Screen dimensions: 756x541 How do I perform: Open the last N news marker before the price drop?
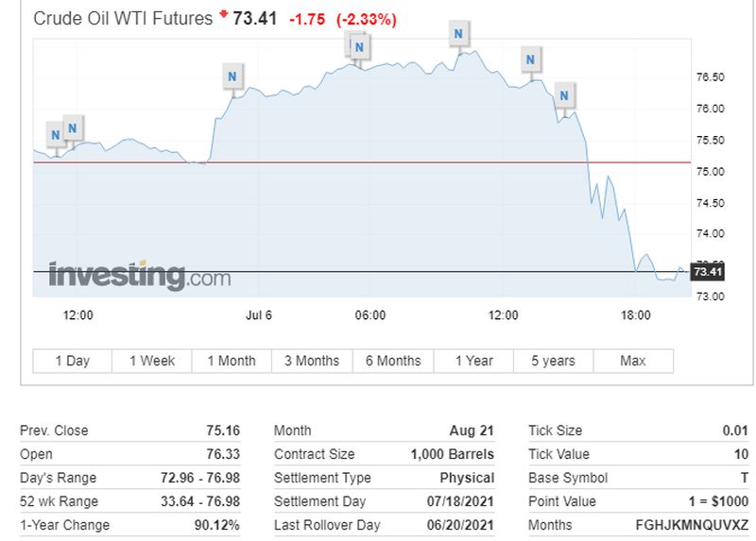pyautogui.click(x=564, y=95)
